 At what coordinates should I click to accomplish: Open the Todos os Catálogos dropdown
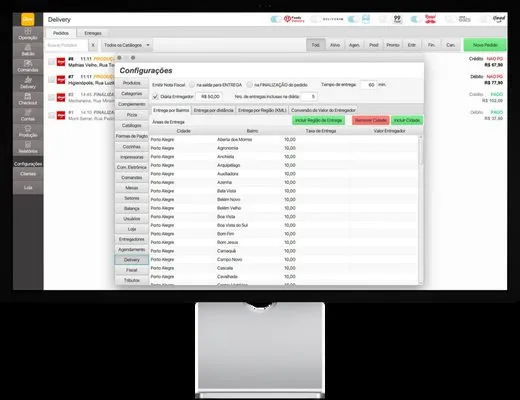click(x=127, y=45)
